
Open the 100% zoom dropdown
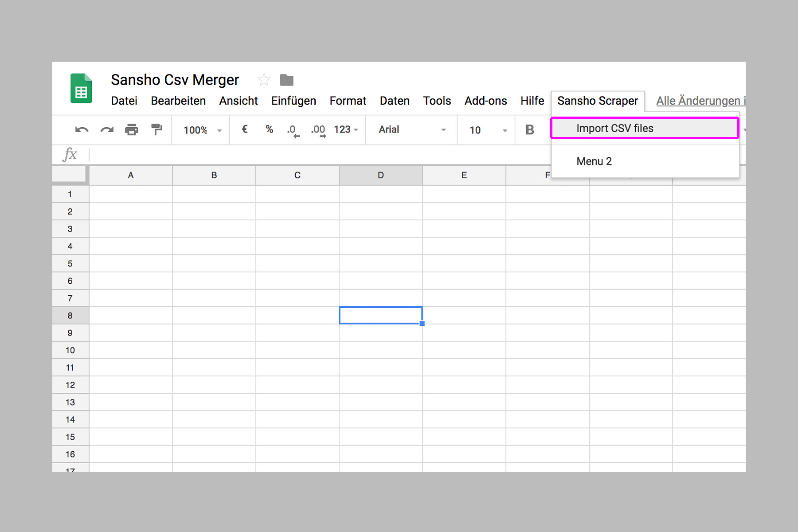point(202,130)
